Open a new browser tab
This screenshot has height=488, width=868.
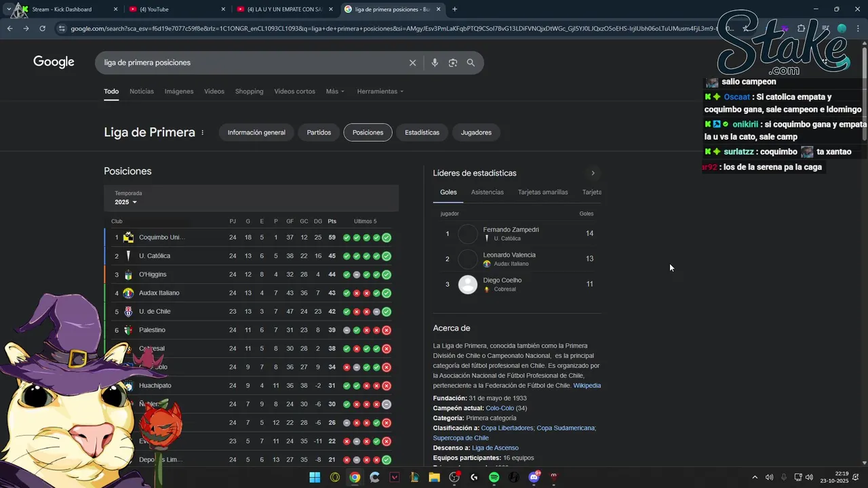click(454, 9)
